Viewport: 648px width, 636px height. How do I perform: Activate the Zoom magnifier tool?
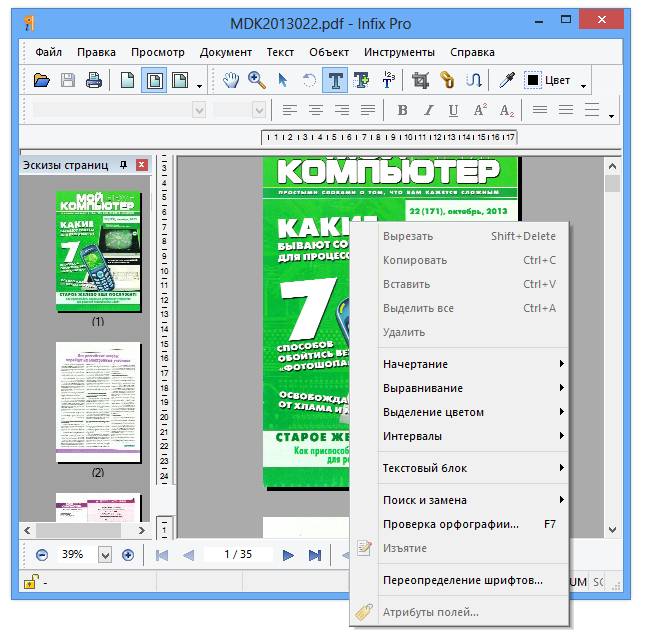click(x=257, y=80)
